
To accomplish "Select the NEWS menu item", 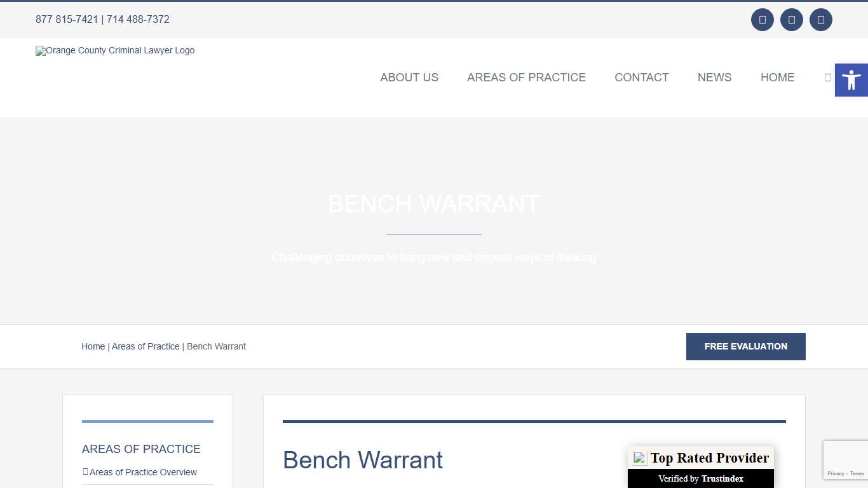I will tap(714, 77).
